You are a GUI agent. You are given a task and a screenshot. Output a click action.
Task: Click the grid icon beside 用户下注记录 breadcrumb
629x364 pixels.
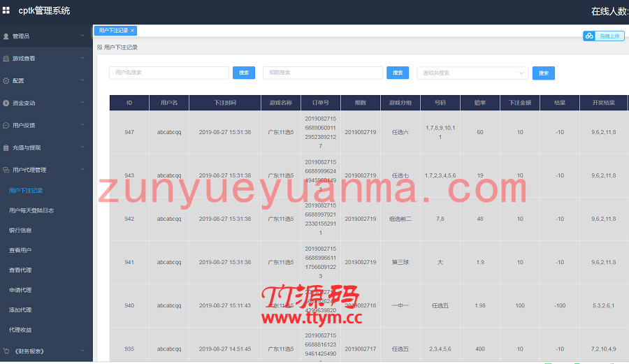[x=99, y=48]
